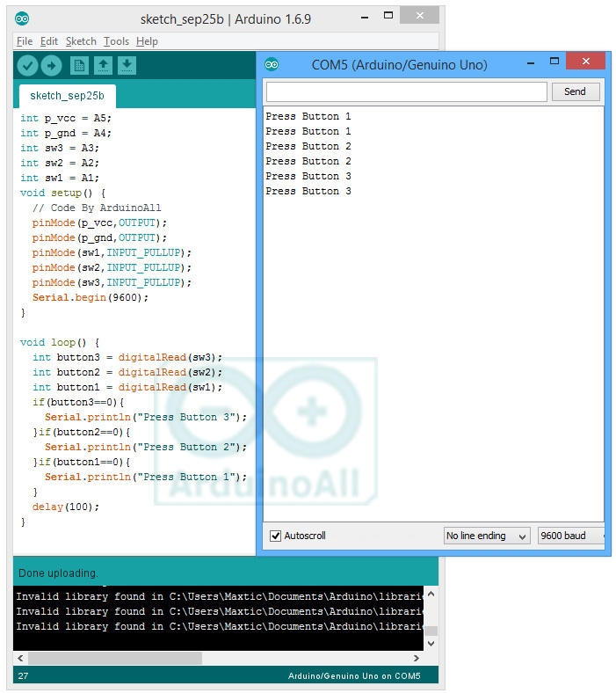Open the 9600 baud dropdown
616x693 pixels.
click(x=571, y=536)
